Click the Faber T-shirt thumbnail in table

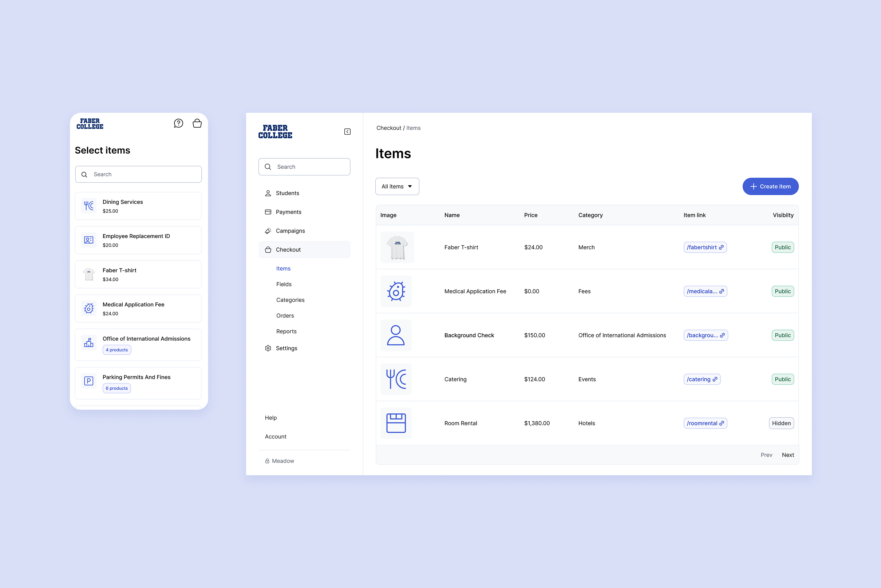coord(397,247)
